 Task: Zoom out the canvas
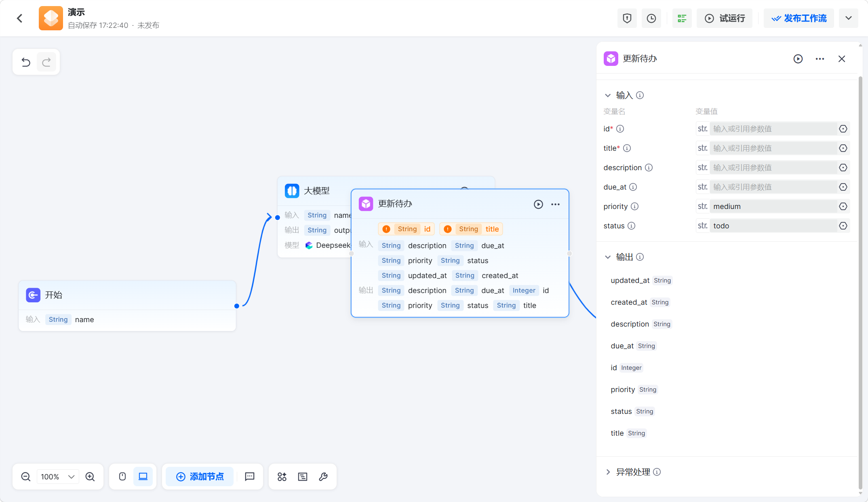(x=25, y=477)
